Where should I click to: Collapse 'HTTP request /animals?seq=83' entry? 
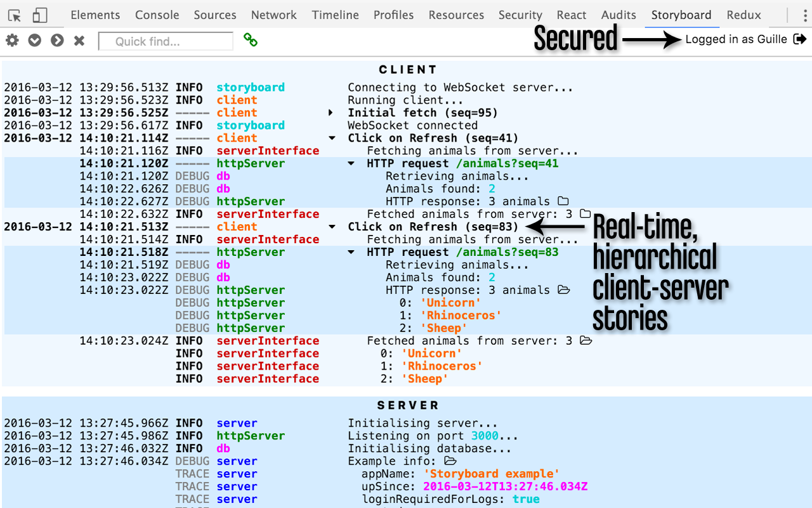(351, 252)
